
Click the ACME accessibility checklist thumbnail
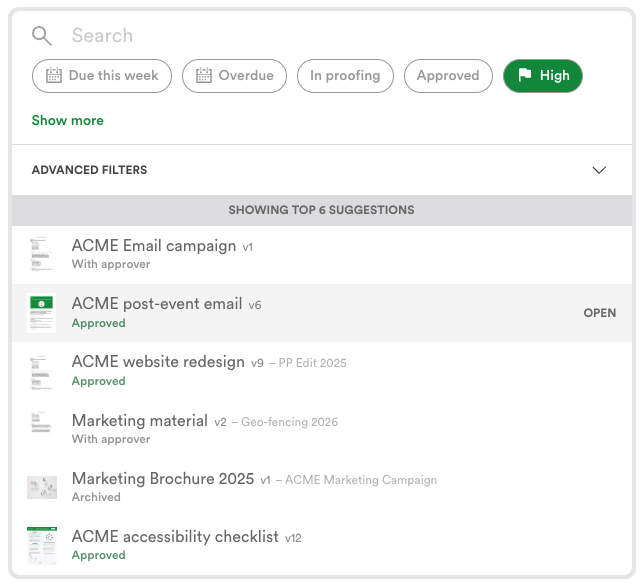(x=41, y=545)
